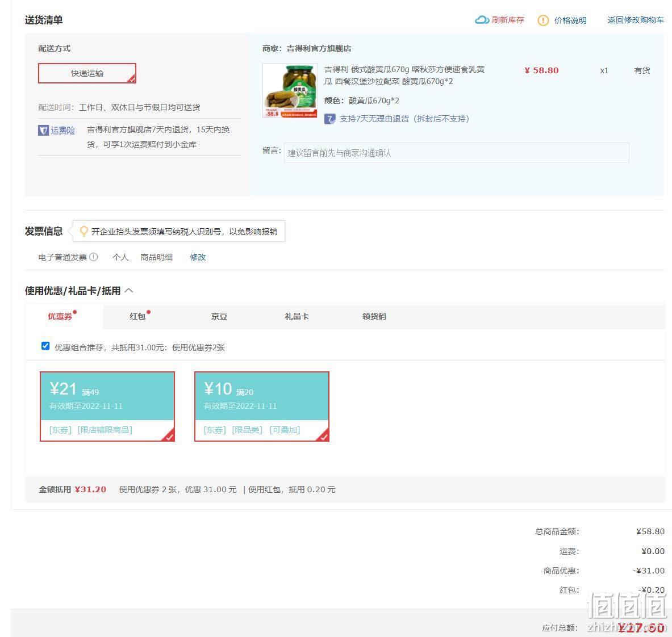The height and width of the screenshot is (637, 672).
Task: Click the 吉得利官方旗舰店 merchant name
Action: coord(319,48)
